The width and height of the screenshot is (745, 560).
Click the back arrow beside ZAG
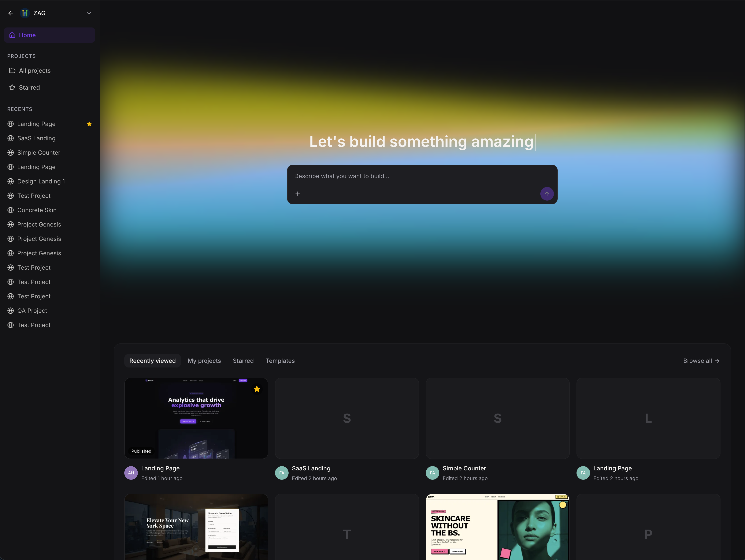10,13
